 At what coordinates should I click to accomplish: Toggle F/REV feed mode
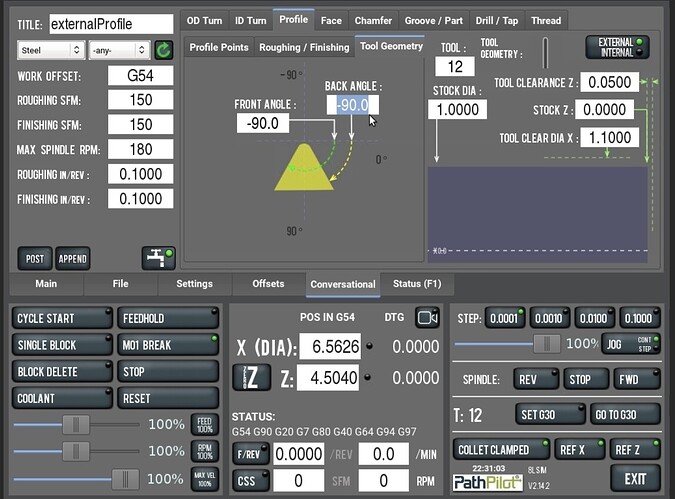(x=251, y=454)
